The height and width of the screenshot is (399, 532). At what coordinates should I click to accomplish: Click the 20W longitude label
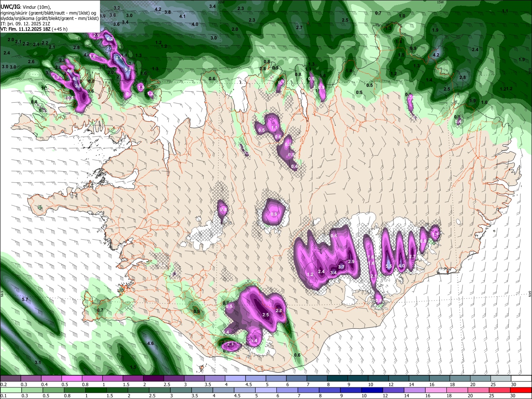click(x=221, y=2)
